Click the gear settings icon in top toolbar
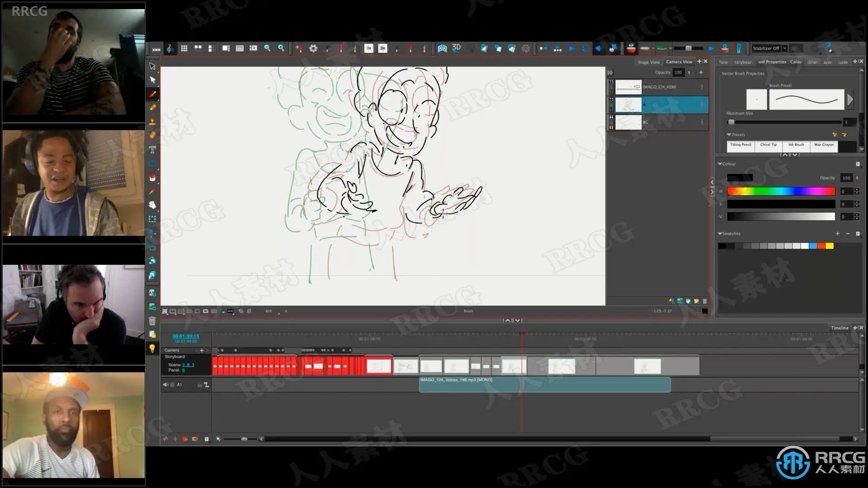 click(313, 48)
